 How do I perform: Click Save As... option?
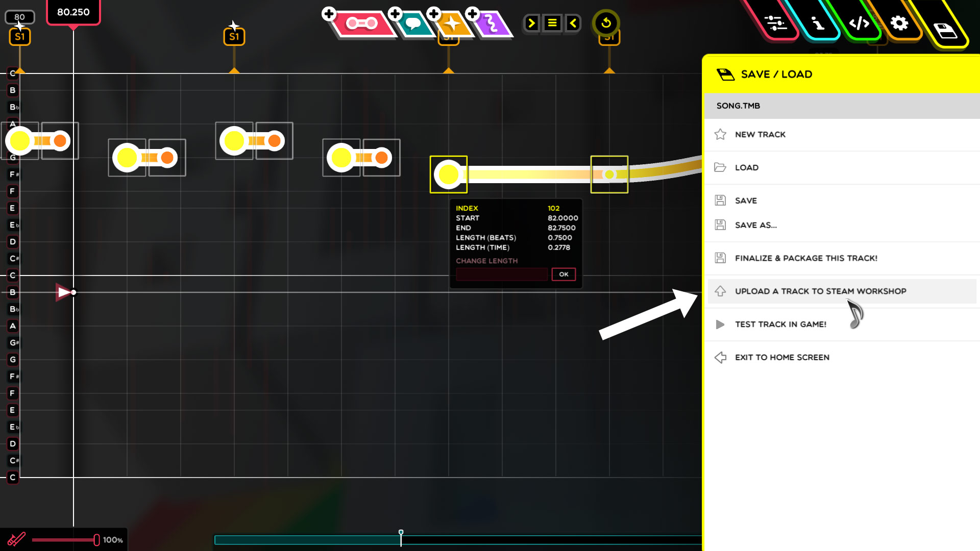pos(755,225)
